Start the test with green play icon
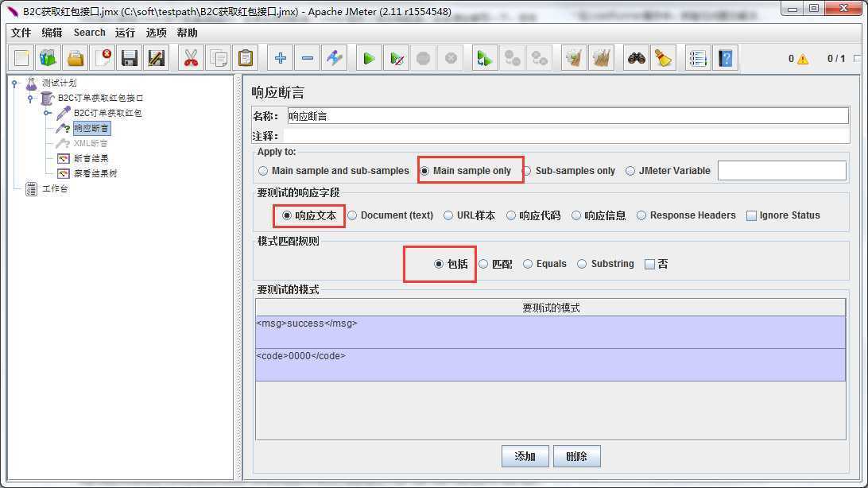 pos(369,57)
